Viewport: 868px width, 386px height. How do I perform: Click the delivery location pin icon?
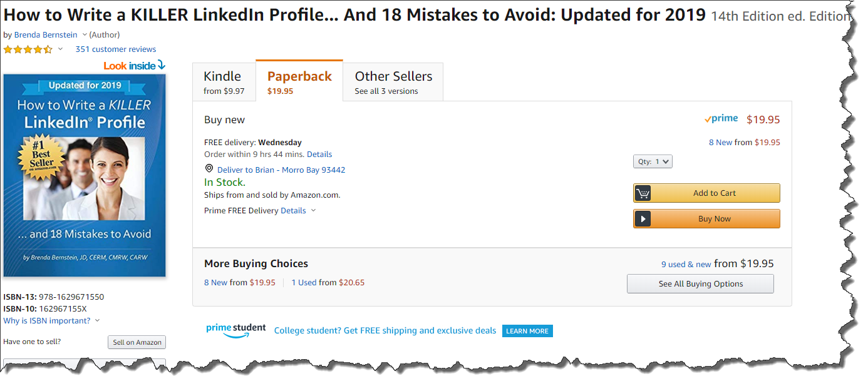pyautogui.click(x=209, y=169)
